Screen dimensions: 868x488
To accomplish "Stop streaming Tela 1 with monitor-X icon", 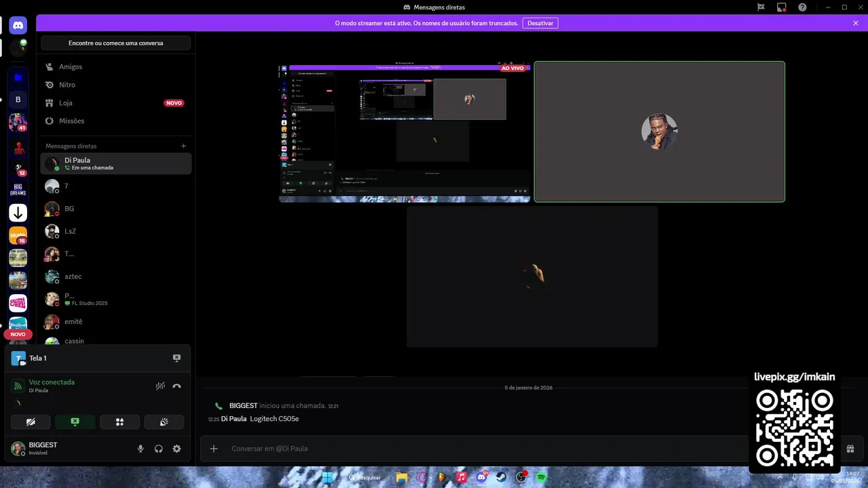I will click(176, 358).
